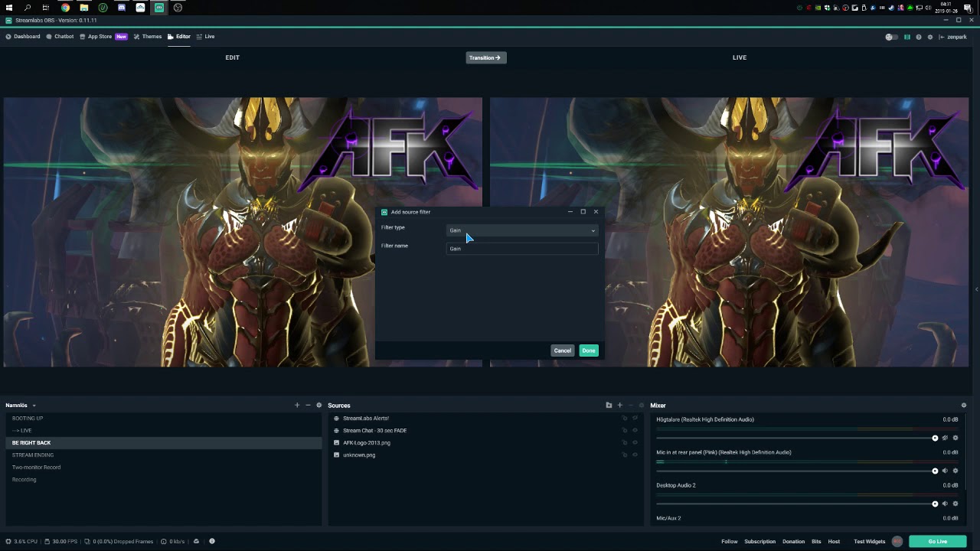Test the Bits alert
Image resolution: width=980 pixels, height=551 pixels.
pyautogui.click(x=816, y=542)
